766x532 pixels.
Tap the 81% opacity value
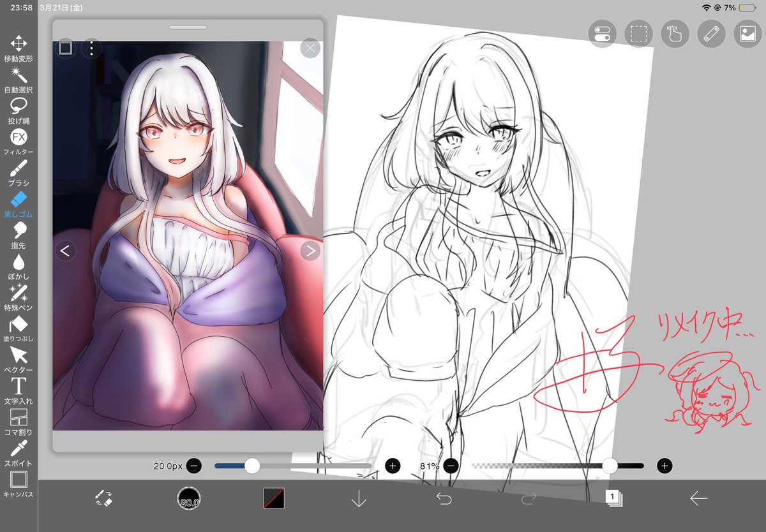pyautogui.click(x=430, y=466)
